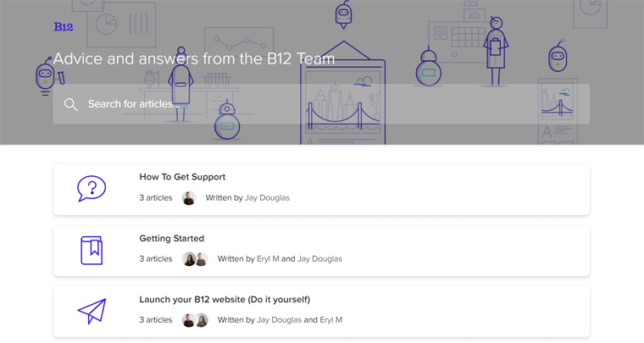
Task: Click Jay Douglas's avatar in Getting Started
Action: point(202,259)
